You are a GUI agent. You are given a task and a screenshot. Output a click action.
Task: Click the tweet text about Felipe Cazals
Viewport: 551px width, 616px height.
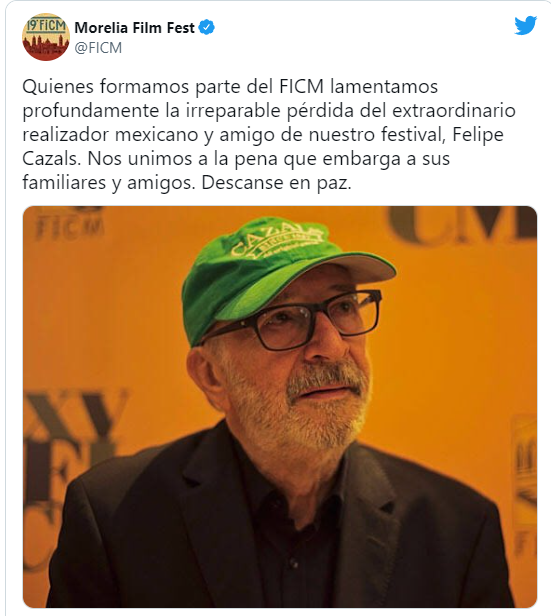pos(269,134)
